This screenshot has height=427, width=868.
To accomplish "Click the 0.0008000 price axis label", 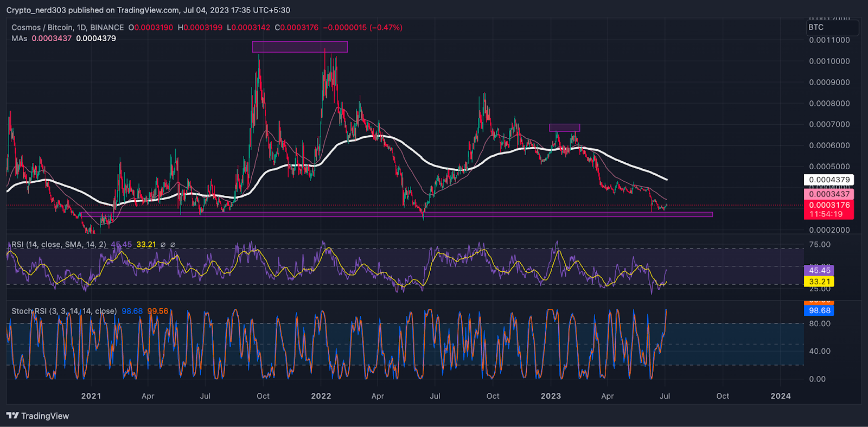I will point(829,104).
